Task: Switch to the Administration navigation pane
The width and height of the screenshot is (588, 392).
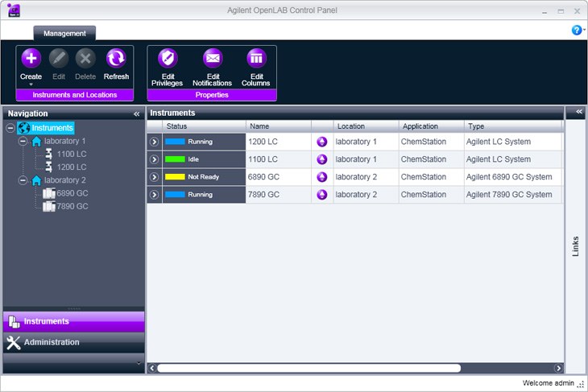Action: coord(73,343)
